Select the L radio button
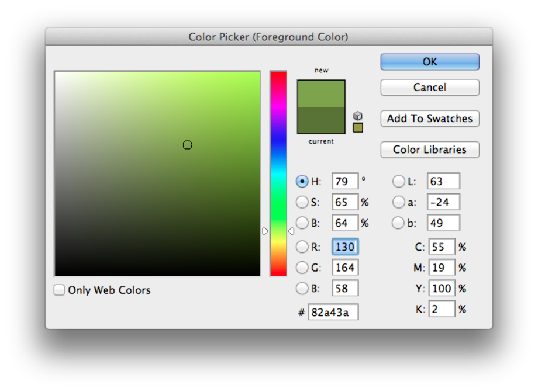 (x=398, y=181)
